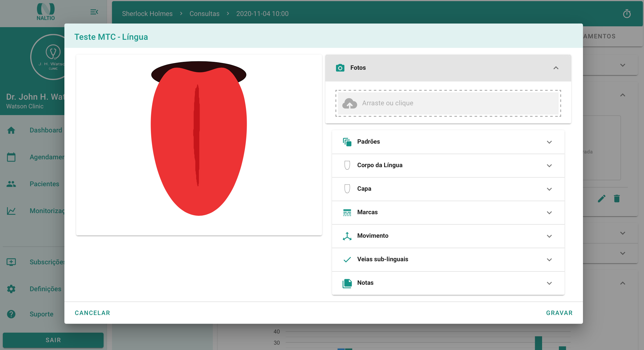Click the timer icon in header

point(627,14)
